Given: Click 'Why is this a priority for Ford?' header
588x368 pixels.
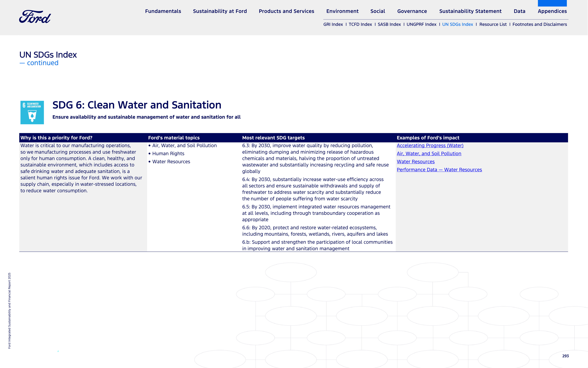Looking at the screenshot, I should [56, 138].
